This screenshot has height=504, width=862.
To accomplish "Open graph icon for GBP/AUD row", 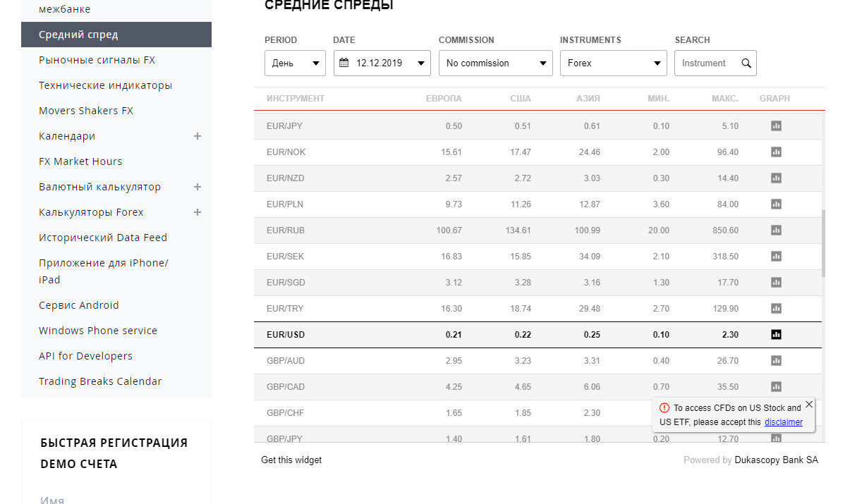I will pyautogui.click(x=776, y=361).
